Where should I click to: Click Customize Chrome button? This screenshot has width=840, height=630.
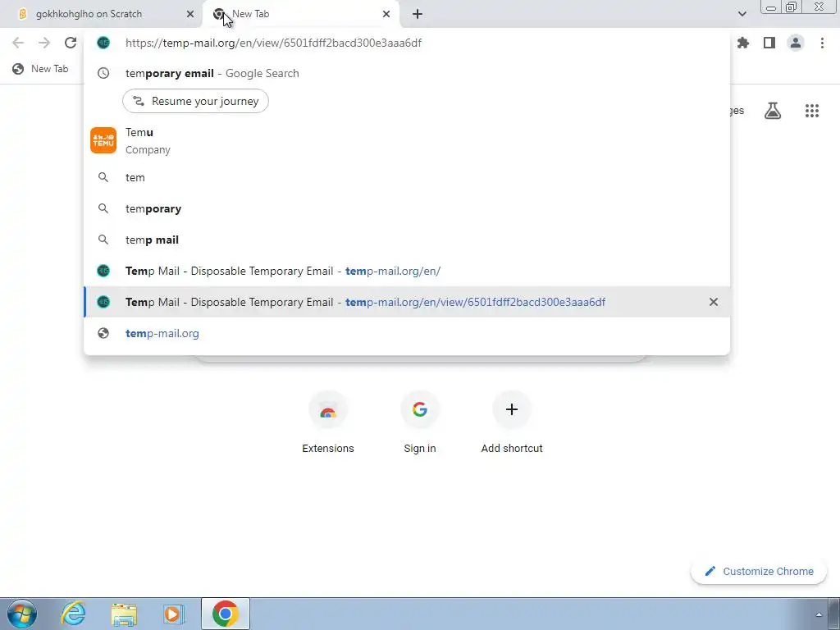coord(759,572)
